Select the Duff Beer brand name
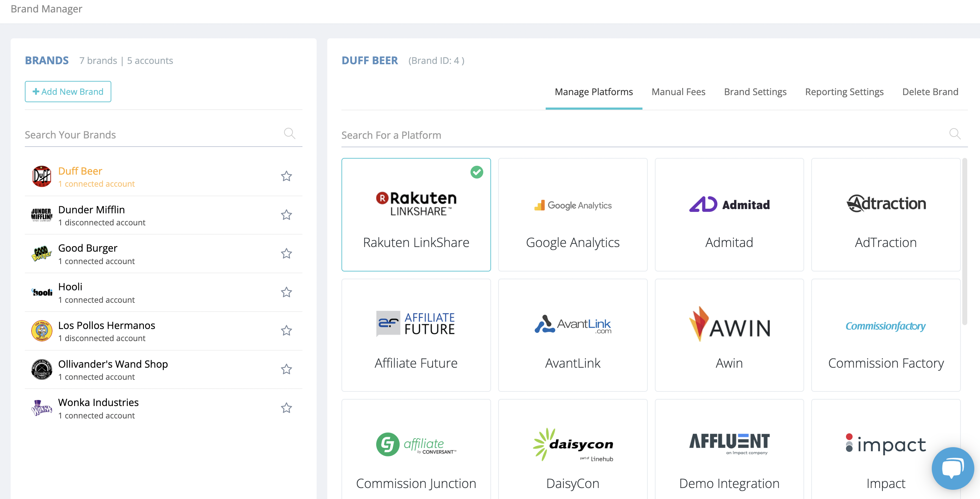This screenshot has width=980, height=499. point(80,171)
